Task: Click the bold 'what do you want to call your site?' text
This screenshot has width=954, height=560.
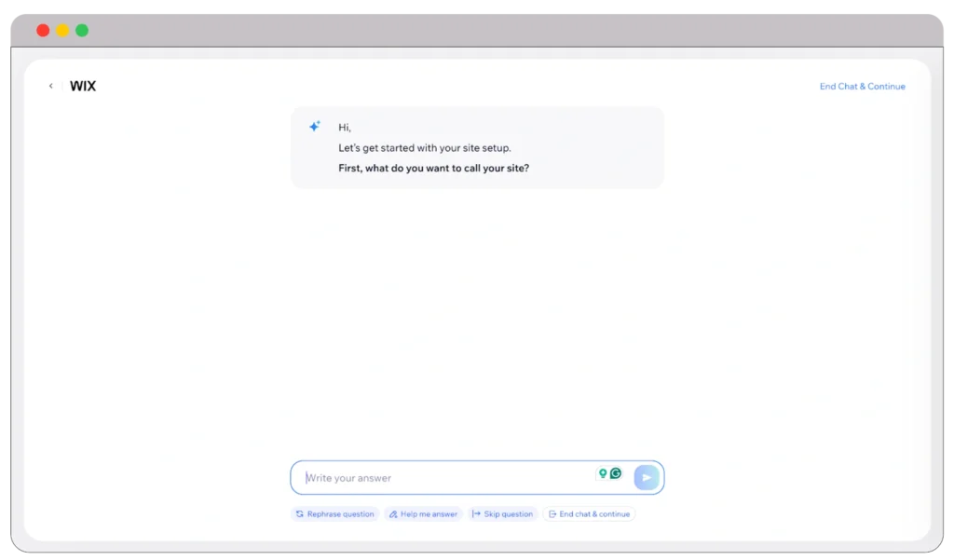Action: pyautogui.click(x=433, y=169)
